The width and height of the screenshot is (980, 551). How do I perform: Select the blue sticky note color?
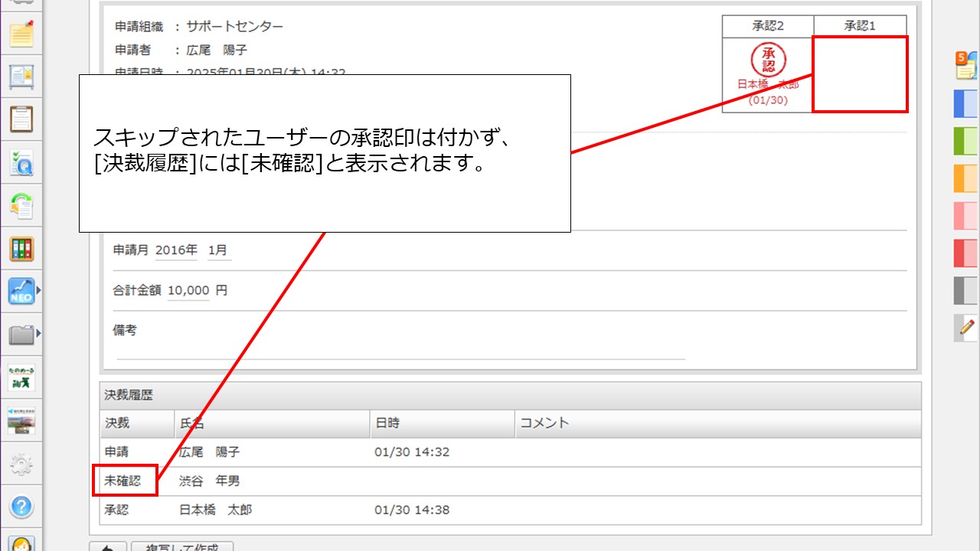click(x=966, y=104)
